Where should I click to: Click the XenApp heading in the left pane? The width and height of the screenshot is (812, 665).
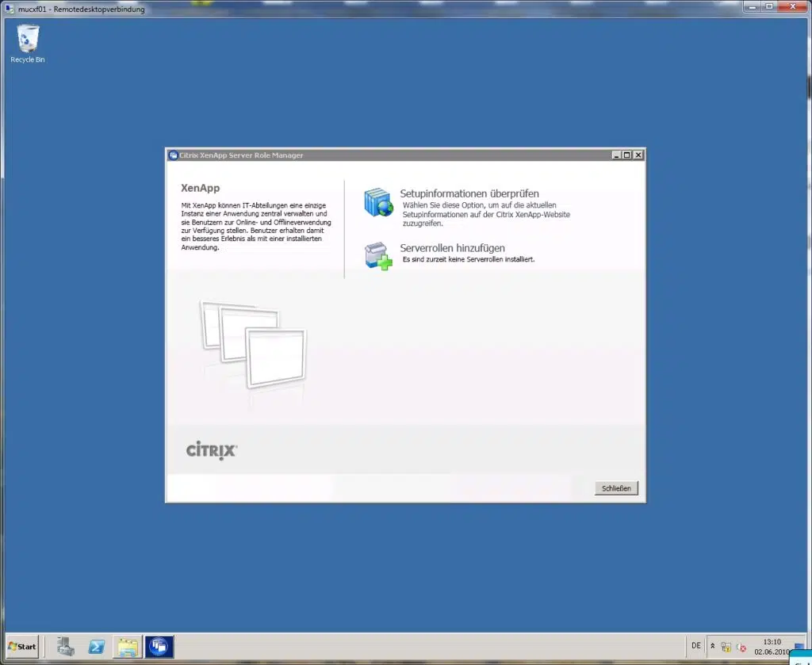(x=201, y=188)
